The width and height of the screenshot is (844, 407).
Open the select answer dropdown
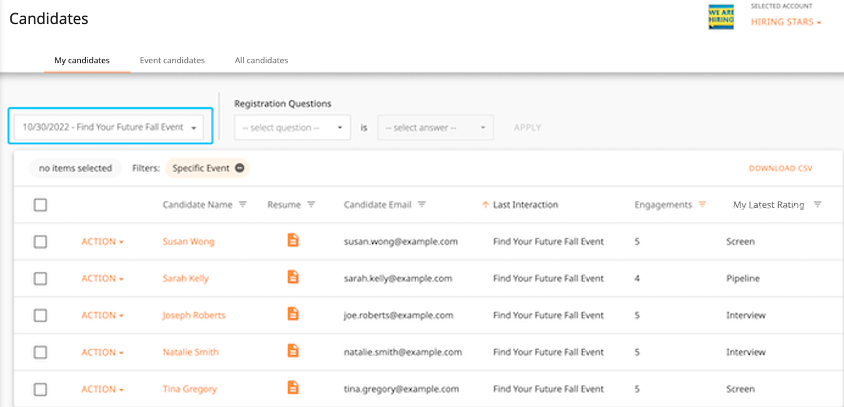click(435, 128)
